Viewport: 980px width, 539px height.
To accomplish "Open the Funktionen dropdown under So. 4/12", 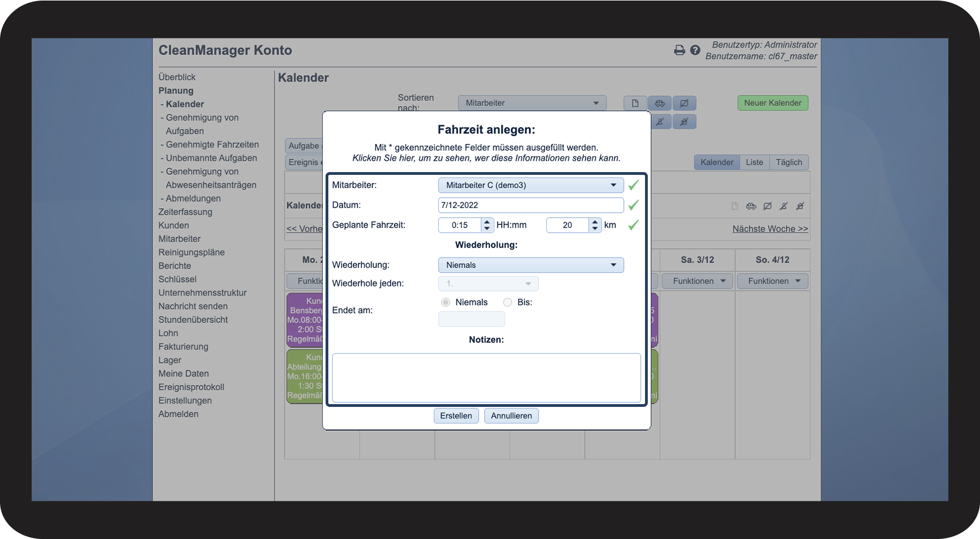I will pos(773,281).
